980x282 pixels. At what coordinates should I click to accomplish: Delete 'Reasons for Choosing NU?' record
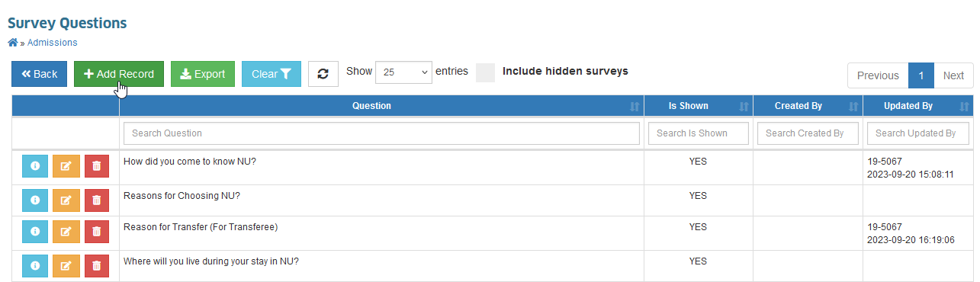coord(96,200)
